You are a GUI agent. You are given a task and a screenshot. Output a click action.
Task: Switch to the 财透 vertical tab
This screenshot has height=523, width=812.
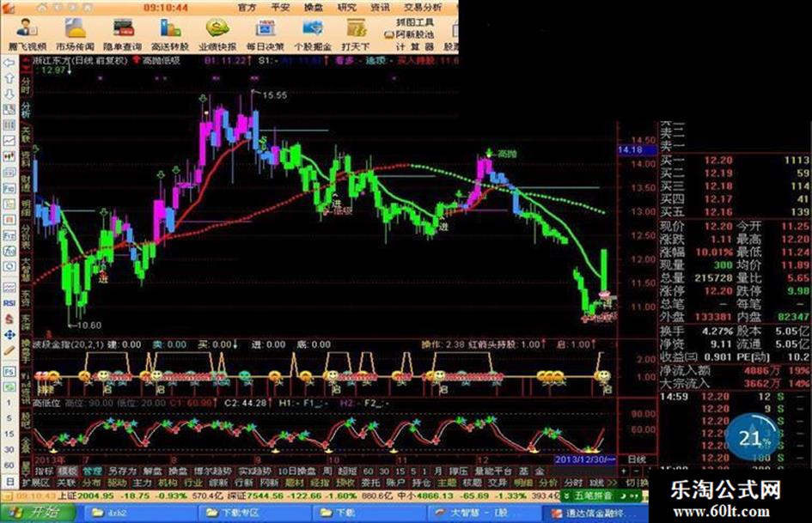[26, 184]
